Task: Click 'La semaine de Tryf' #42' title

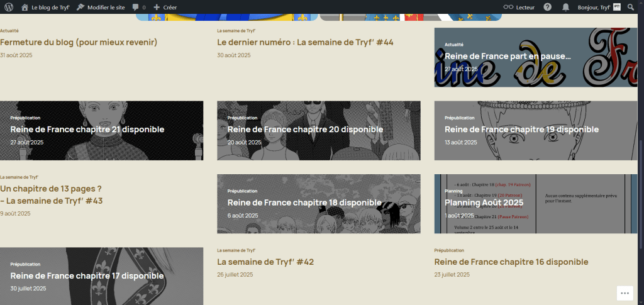Action: click(265, 262)
